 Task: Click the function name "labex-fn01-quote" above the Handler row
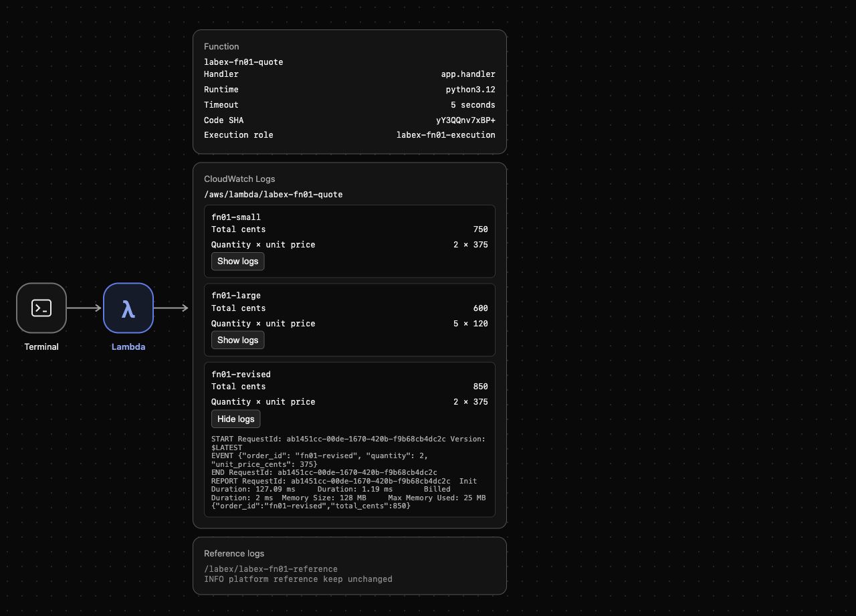tap(243, 62)
